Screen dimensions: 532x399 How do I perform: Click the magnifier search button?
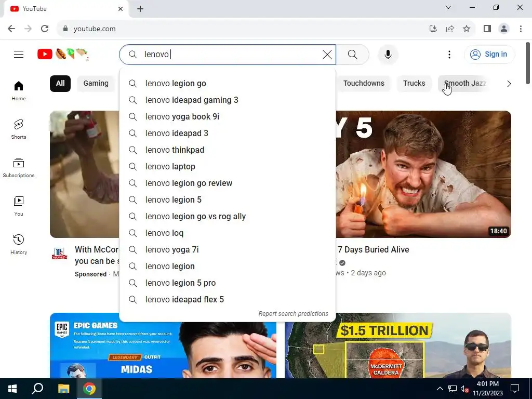click(x=353, y=54)
